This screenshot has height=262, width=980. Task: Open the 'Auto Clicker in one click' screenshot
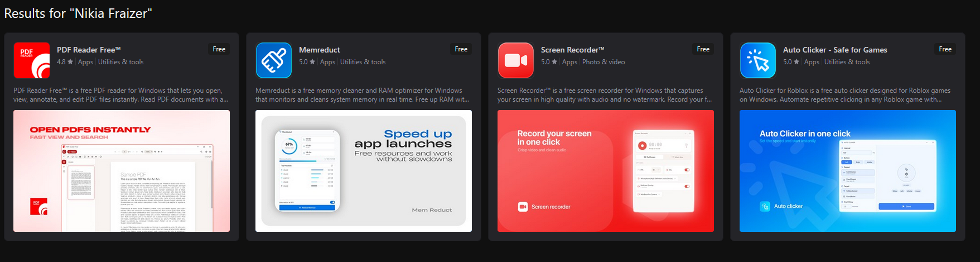pos(848,171)
